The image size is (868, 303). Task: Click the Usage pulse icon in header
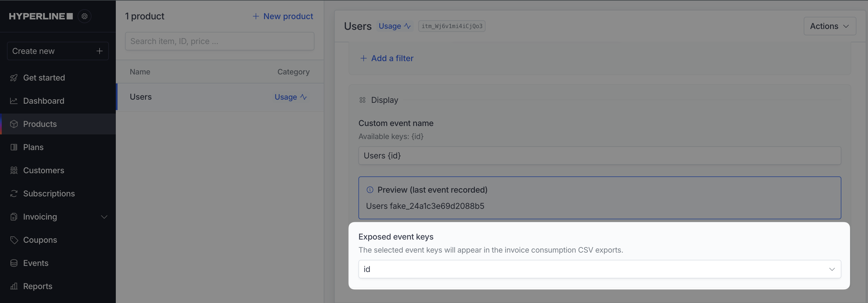407,26
